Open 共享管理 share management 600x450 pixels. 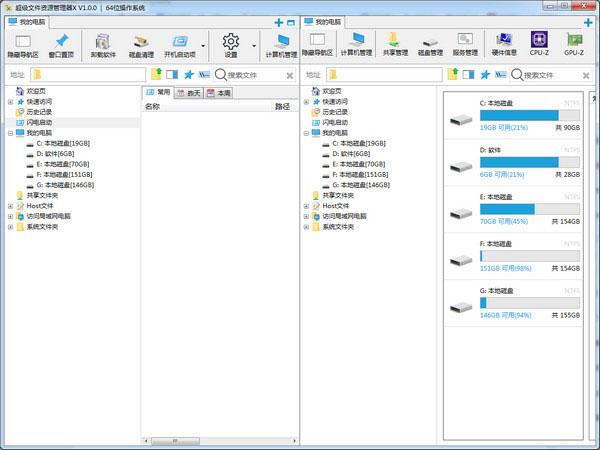tap(395, 44)
